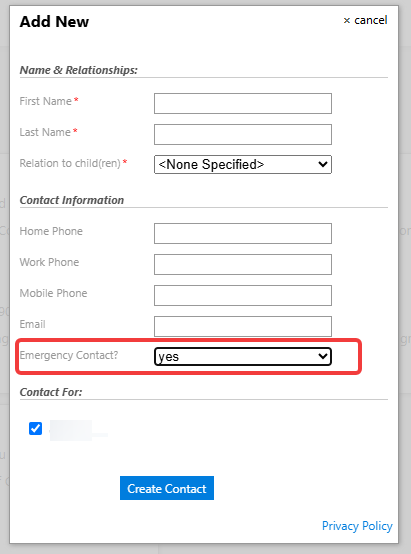Click the First Name label
Screen dimensions: 411x554
pyautogui.click(x=46, y=101)
